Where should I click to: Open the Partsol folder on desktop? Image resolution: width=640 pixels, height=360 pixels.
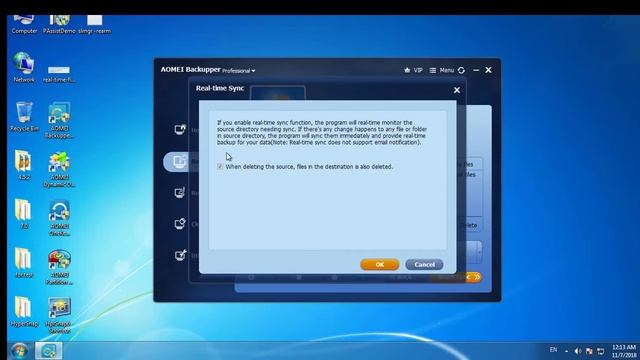pyautogui.click(x=23, y=263)
